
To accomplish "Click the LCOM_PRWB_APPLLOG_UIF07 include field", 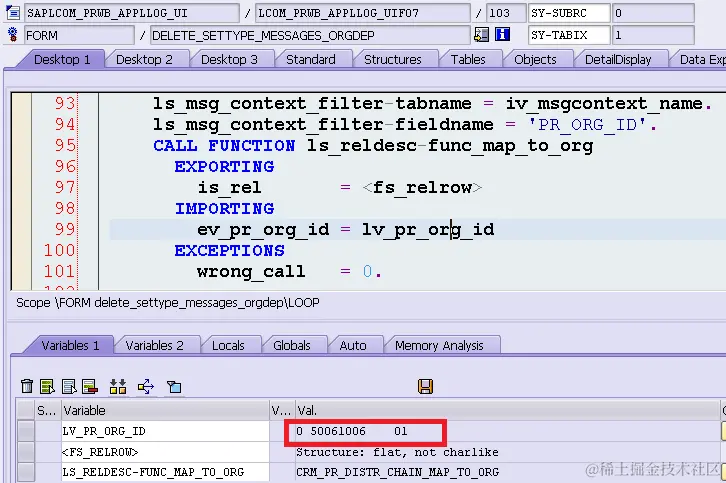I will pyautogui.click(x=363, y=13).
